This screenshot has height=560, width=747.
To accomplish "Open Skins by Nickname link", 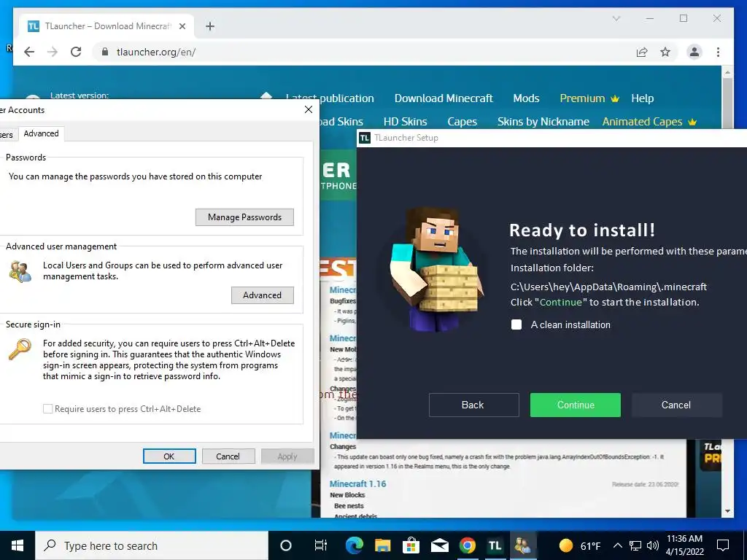I will (x=543, y=122).
